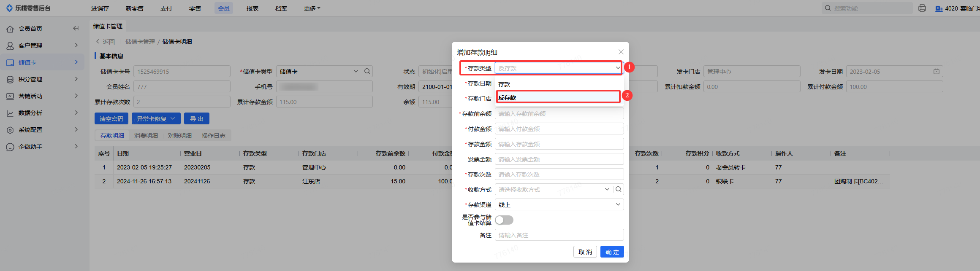The width and height of the screenshot is (980, 271).
Task: Open the 存款渠道 dropdown
Action: click(x=559, y=205)
